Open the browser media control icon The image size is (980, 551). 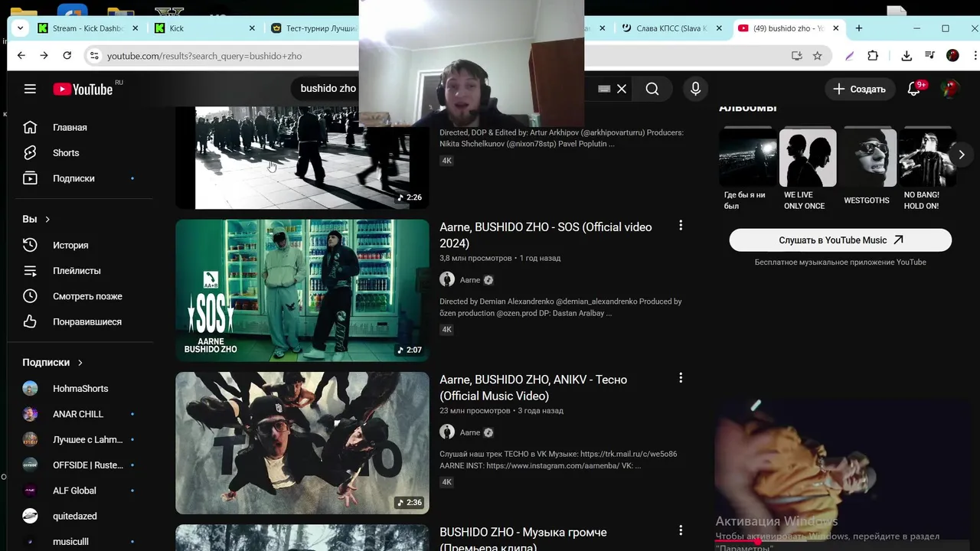pos(929,56)
